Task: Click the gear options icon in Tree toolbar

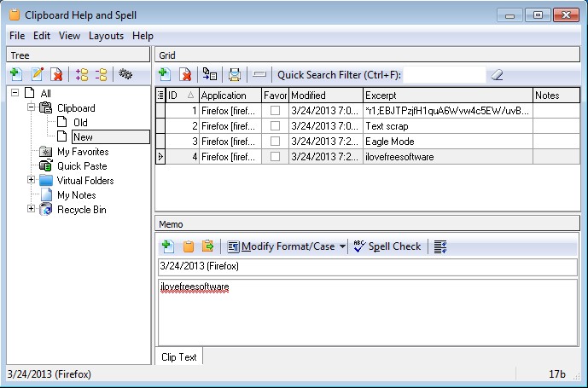Action: (x=126, y=75)
